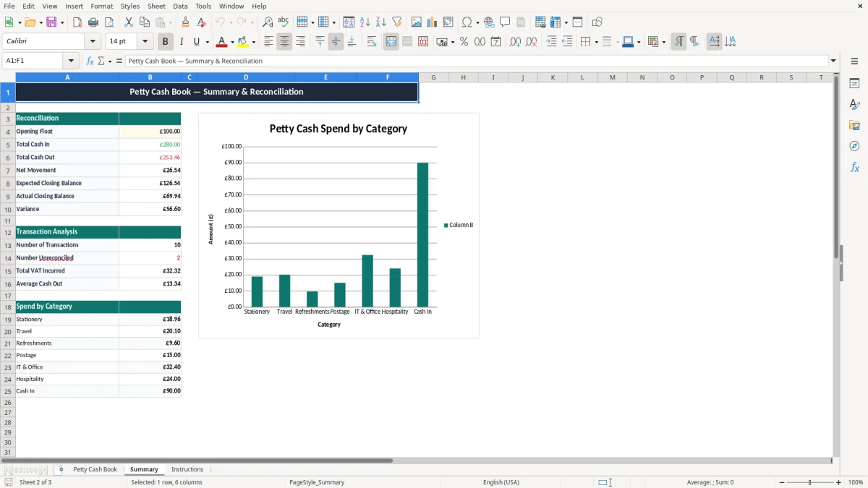This screenshot has height=488, width=868.
Task: Open Borders dropdown arrow
Action: click(596, 42)
